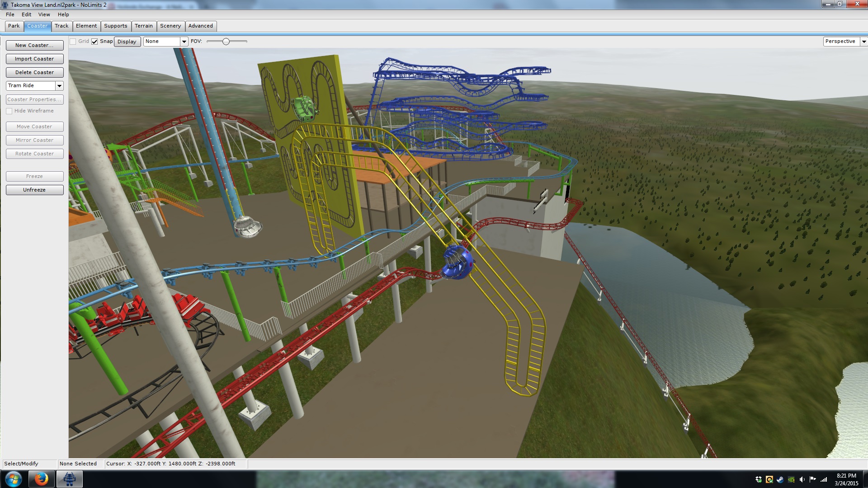868x488 pixels.
Task: Expand the Tram Ride coaster dropdown
Action: (x=59, y=86)
